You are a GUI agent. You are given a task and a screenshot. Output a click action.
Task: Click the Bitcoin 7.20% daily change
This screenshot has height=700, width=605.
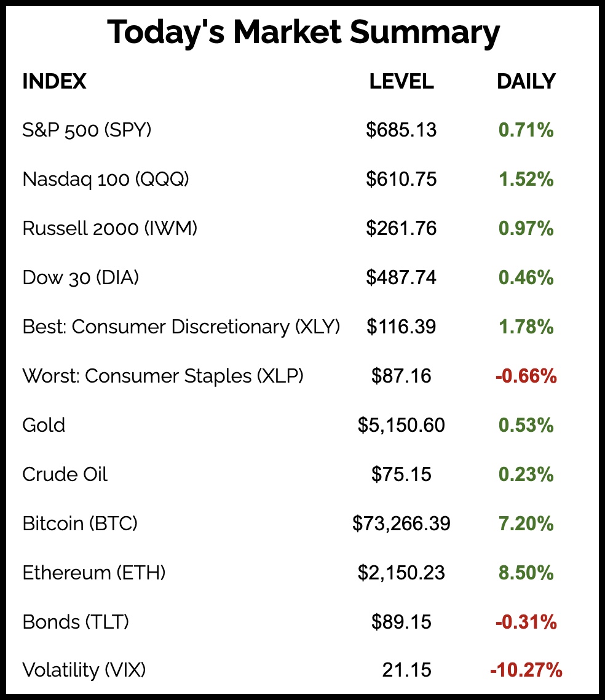click(526, 523)
